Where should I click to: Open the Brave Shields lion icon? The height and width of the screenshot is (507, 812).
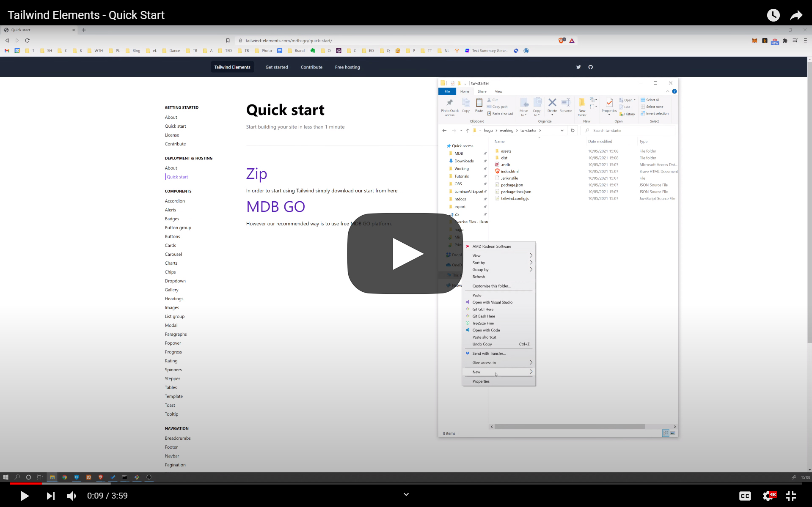click(562, 41)
